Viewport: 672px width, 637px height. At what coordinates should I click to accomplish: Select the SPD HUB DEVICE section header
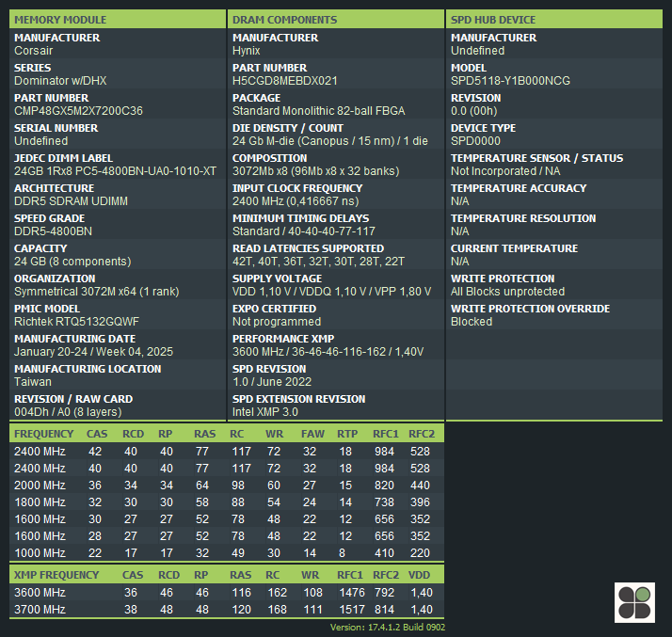coord(554,20)
